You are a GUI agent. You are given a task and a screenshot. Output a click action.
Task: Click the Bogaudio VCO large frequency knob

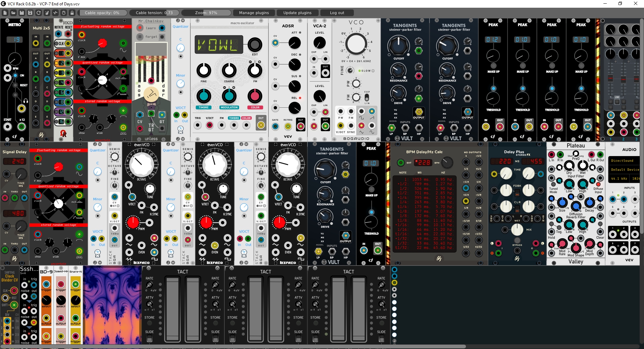(x=356, y=44)
